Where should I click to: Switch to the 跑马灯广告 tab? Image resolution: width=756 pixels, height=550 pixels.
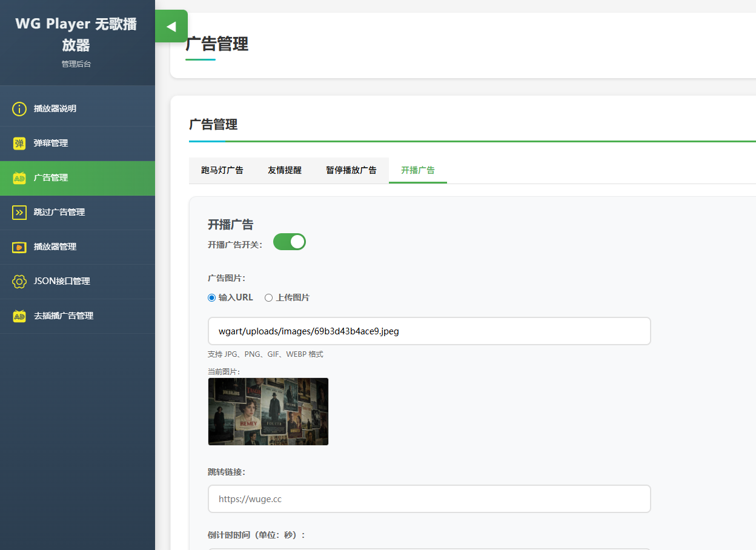click(222, 170)
